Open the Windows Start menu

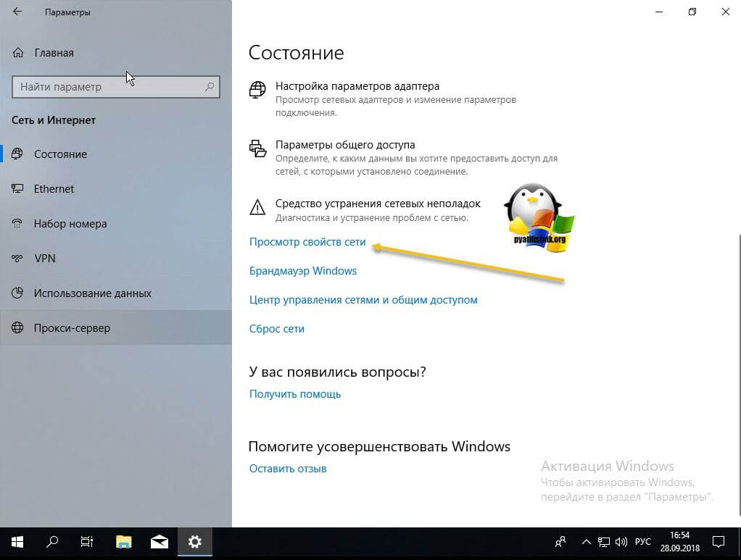[x=17, y=541]
